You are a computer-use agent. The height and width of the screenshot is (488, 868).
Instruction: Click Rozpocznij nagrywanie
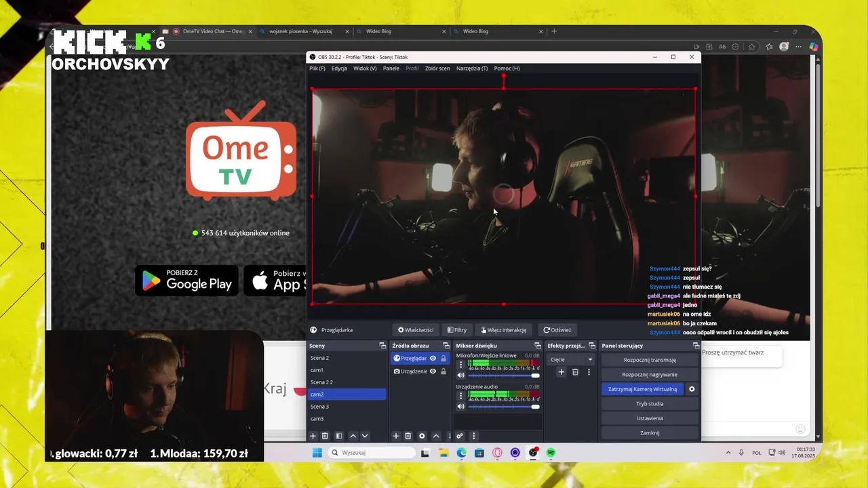pyautogui.click(x=650, y=375)
